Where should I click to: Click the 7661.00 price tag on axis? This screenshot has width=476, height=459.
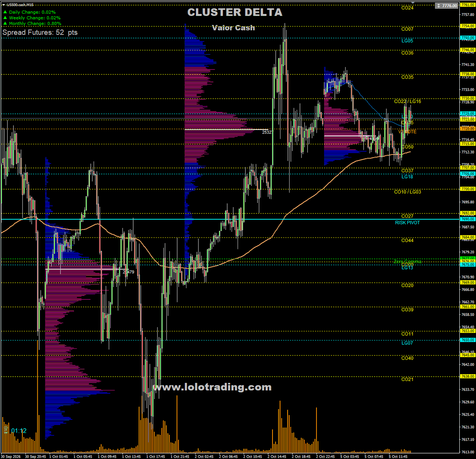[x=468, y=307]
